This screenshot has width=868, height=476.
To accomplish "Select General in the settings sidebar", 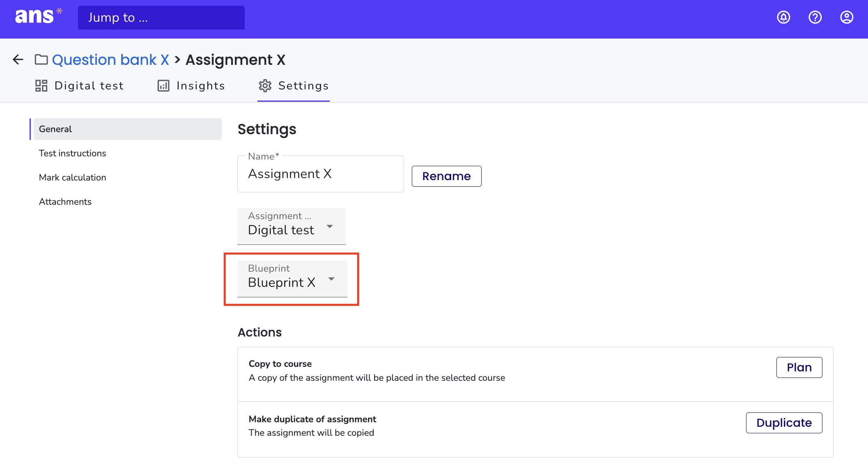I will click(127, 129).
